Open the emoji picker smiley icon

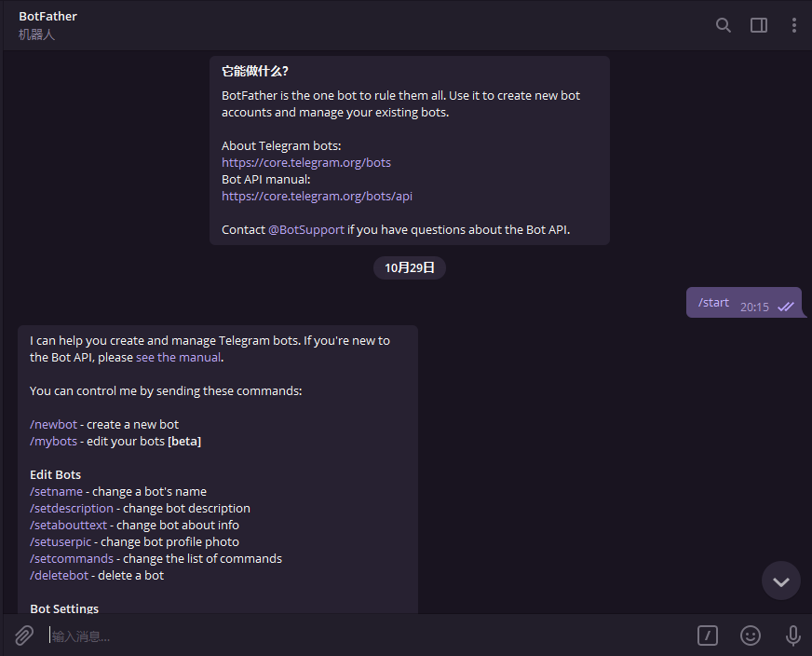751,635
